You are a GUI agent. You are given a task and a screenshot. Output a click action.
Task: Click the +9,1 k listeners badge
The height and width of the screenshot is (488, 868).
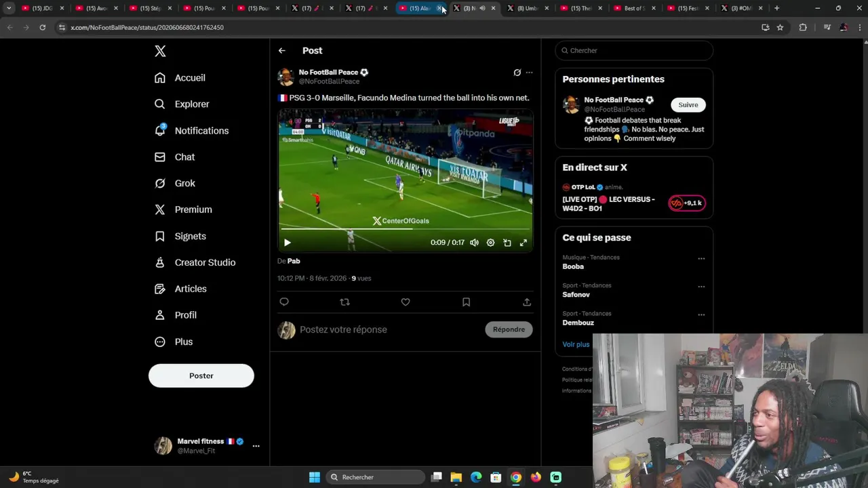click(x=687, y=203)
